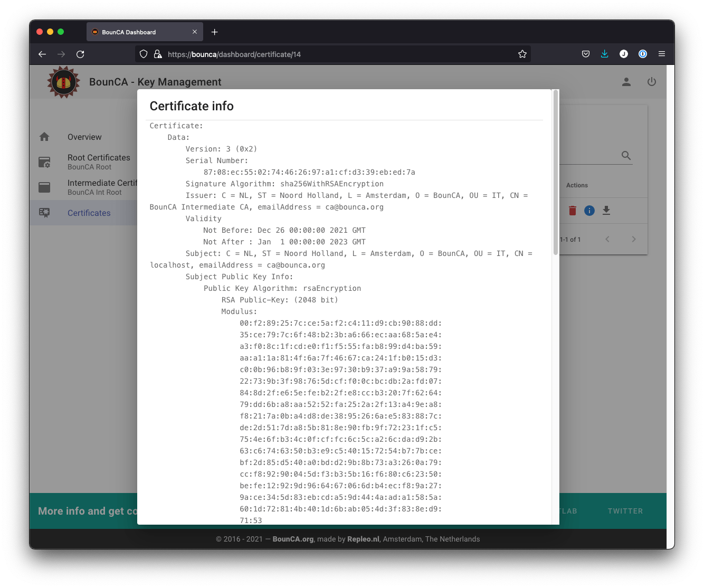The width and height of the screenshot is (704, 588).
Task: Reload the current page
Action: 80,54
